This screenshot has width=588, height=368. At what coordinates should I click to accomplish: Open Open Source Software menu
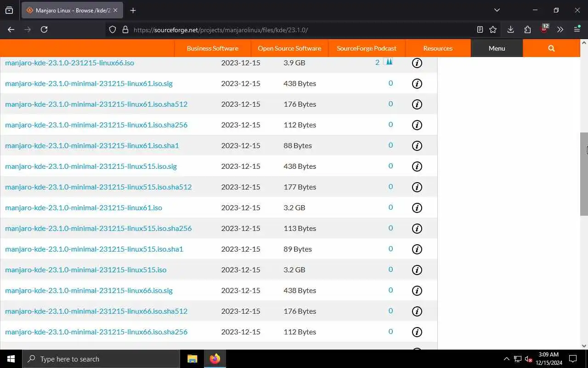289,48
